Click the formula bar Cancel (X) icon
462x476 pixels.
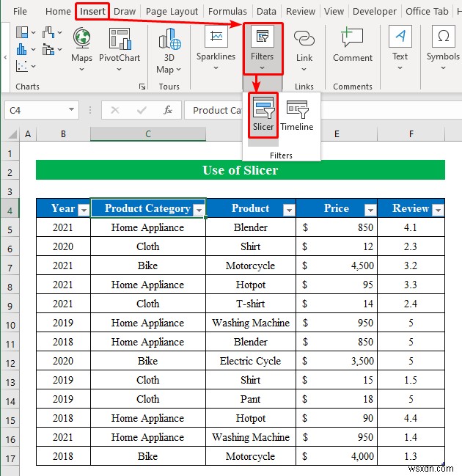click(x=115, y=110)
